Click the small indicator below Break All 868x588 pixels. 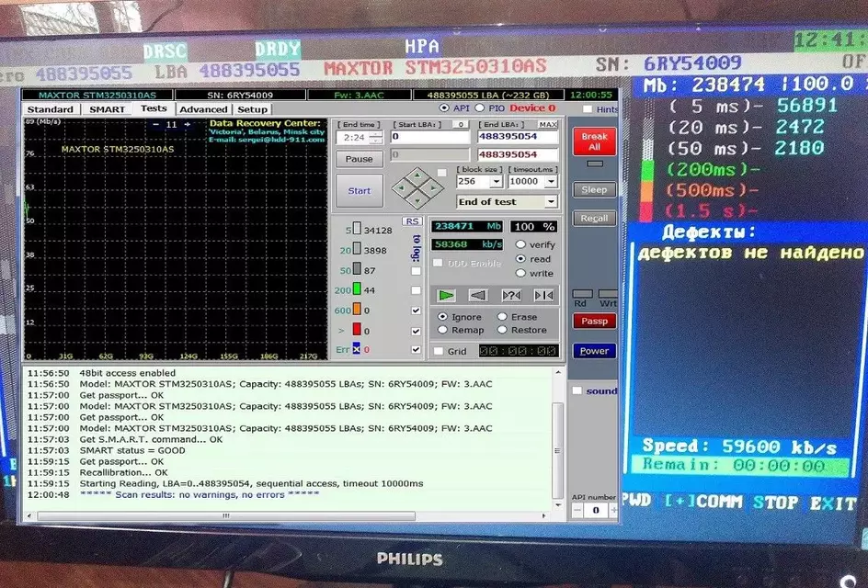pyautogui.click(x=595, y=164)
